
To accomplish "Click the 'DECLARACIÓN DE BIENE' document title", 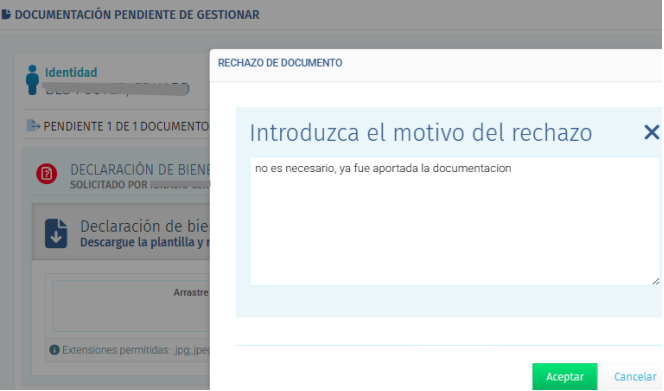I will click(x=140, y=170).
